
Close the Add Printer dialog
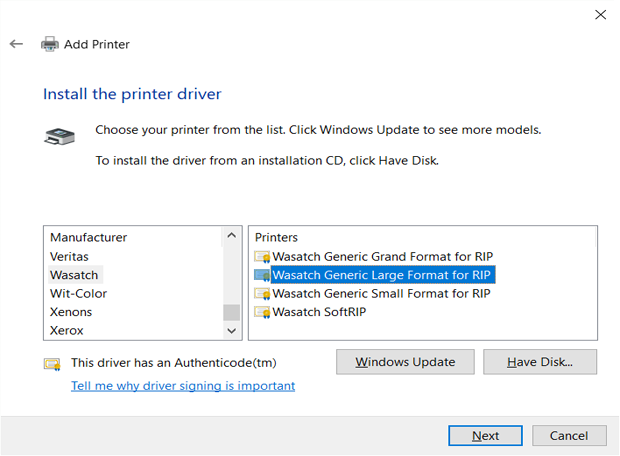[600, 15]
